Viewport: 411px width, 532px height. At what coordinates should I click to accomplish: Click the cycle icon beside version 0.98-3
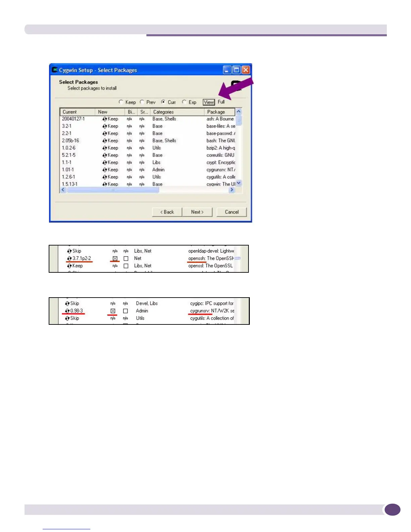(x=67, y=311)
